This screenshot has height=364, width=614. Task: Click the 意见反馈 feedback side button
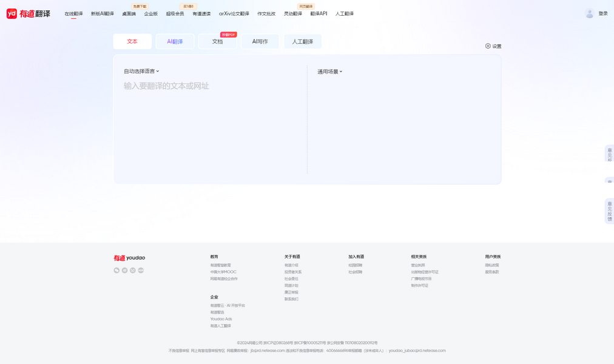coord(609,211)
